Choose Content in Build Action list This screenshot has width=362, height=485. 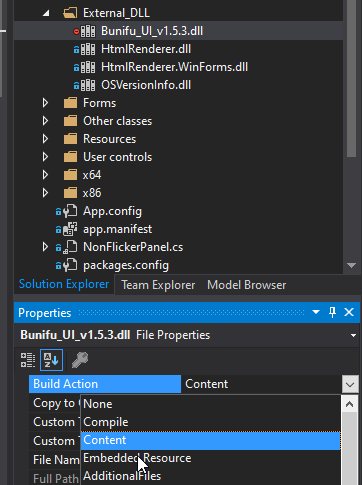[x=211, y=440]
